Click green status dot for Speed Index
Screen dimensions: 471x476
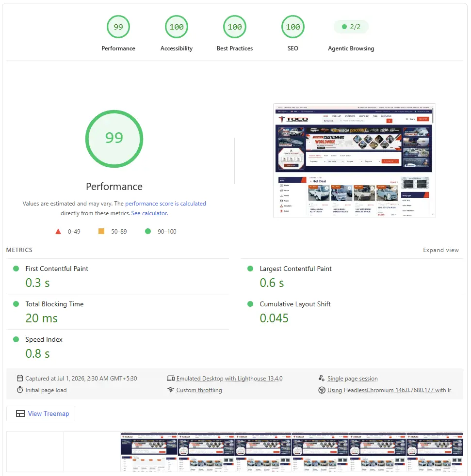coord(16,339)
